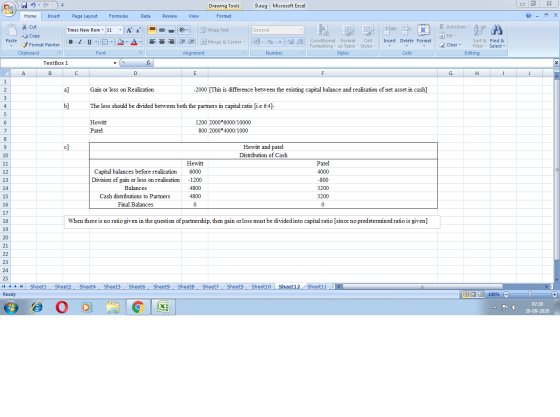Viewport: 560px width, 417px height.
Task: Toggle Middle Align vertical alignment
Action: pos(162,30)
